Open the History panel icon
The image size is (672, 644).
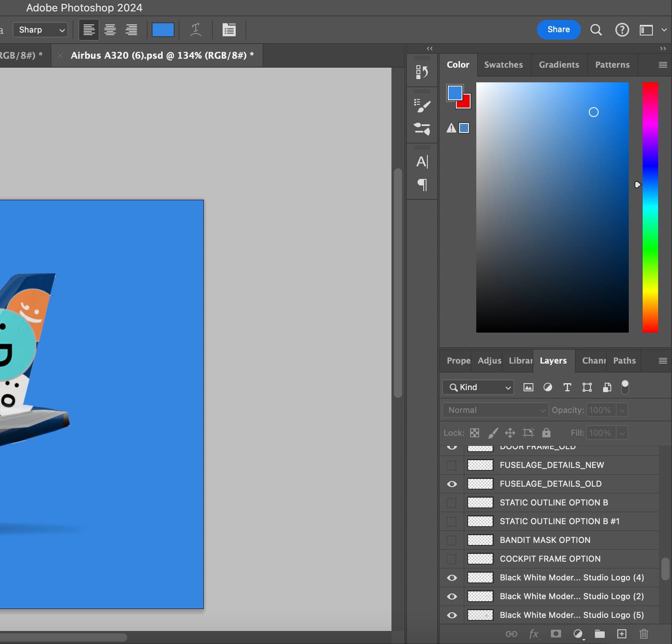pyautogui.click(x=422, y=72)
